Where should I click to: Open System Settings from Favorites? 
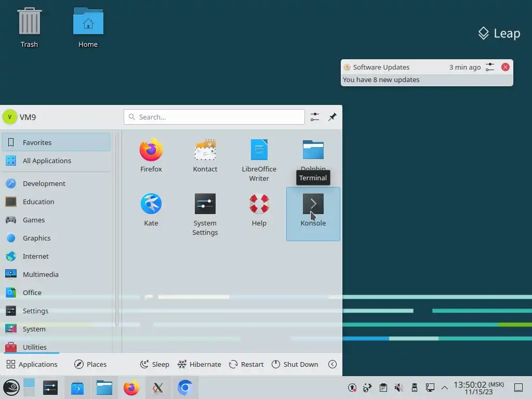(205, 214)
